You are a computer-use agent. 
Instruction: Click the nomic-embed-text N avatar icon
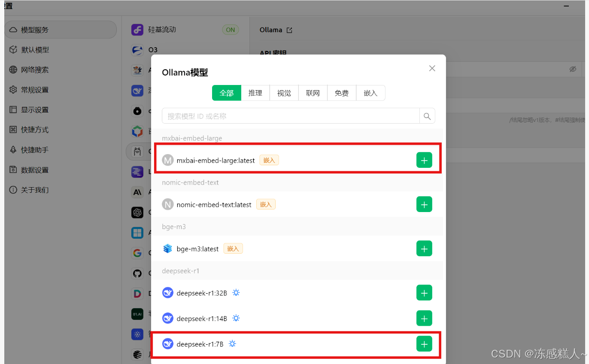167,204
